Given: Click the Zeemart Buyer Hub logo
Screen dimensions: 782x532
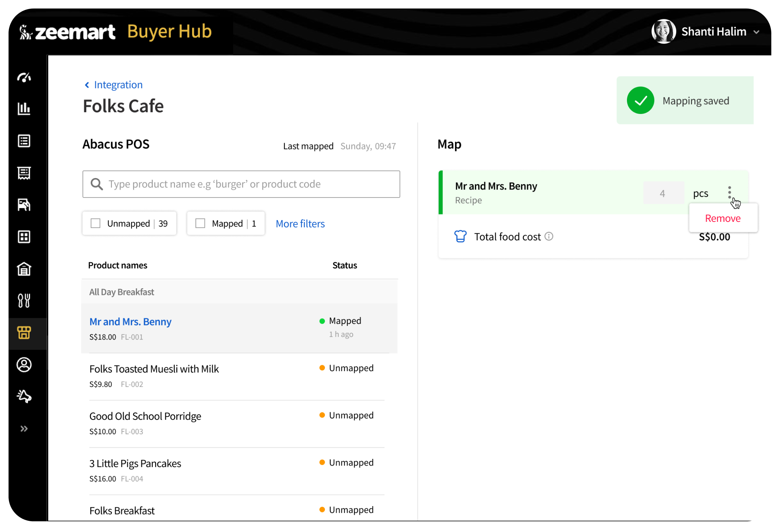Looking at the screenshot, I should click(x=116, y=32).
